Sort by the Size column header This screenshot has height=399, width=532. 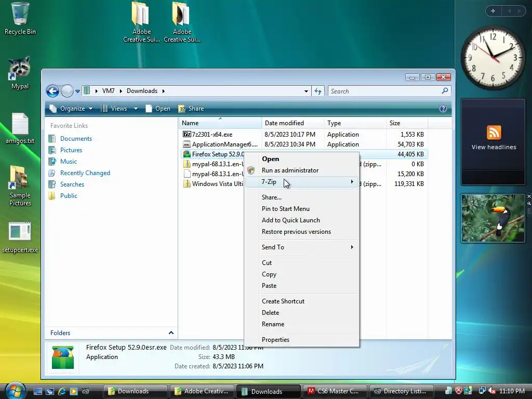407,123
